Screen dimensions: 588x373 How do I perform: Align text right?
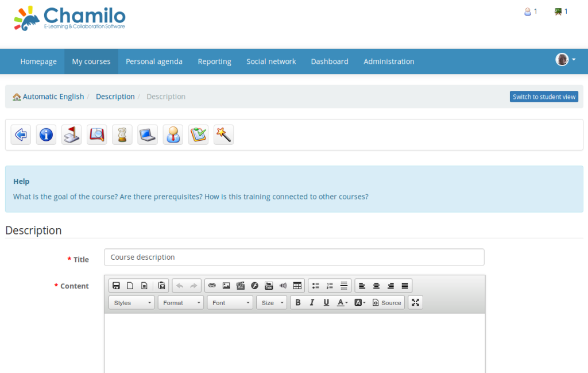point(390,286)
